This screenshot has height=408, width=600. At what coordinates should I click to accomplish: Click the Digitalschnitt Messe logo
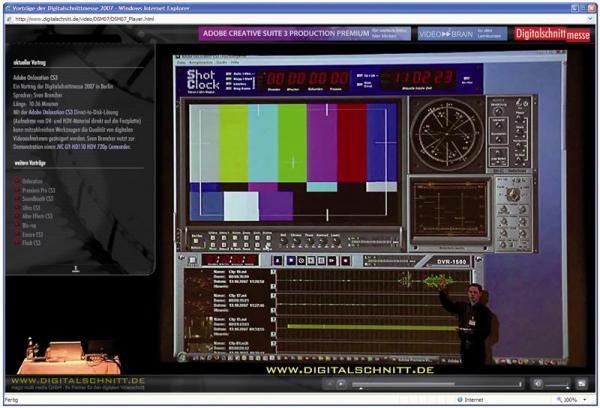[x=551, y=33]
